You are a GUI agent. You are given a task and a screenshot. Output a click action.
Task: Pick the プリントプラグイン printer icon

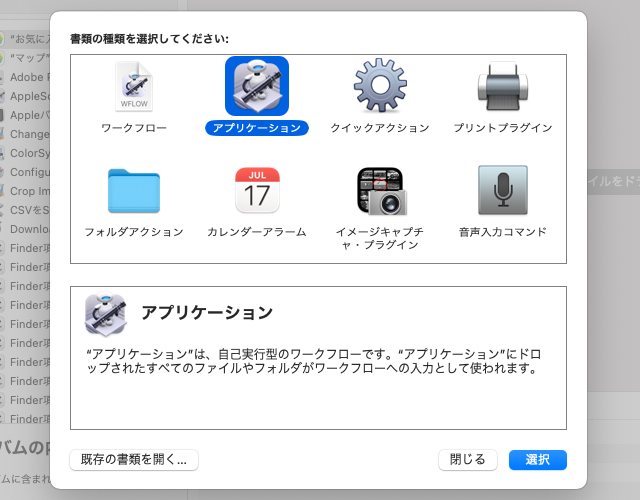pyautogui.click(x=502, y=87)
